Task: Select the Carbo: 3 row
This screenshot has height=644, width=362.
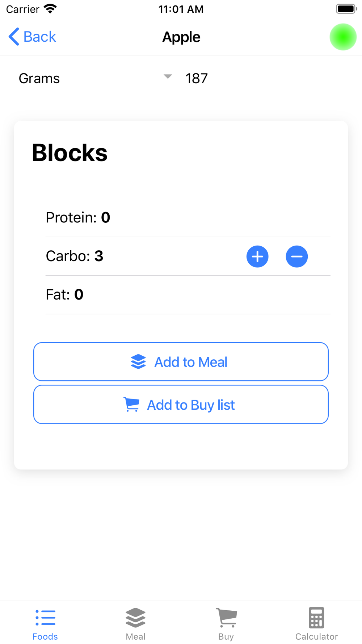Action: coord(188,256)
